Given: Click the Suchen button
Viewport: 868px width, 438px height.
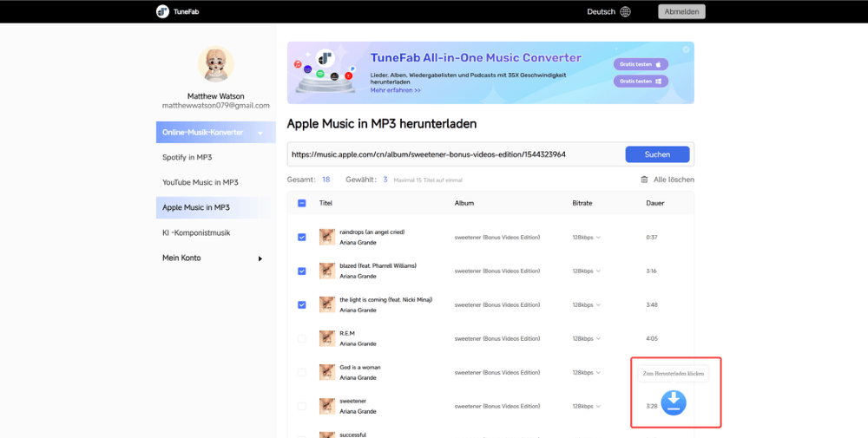Looking at the screenshot, I should (x=658, y=154).
